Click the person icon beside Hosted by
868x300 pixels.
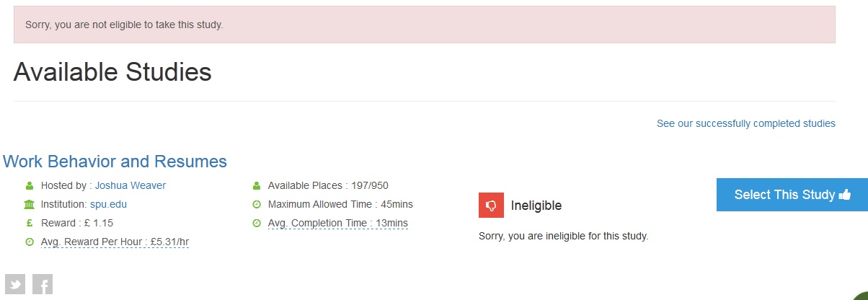point(30,186)
